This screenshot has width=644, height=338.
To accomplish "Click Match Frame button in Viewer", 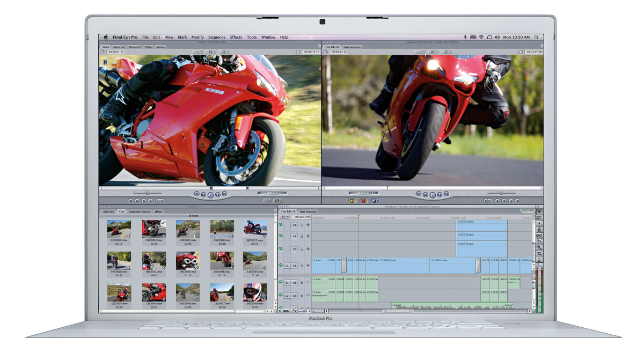I will [130, 201].
